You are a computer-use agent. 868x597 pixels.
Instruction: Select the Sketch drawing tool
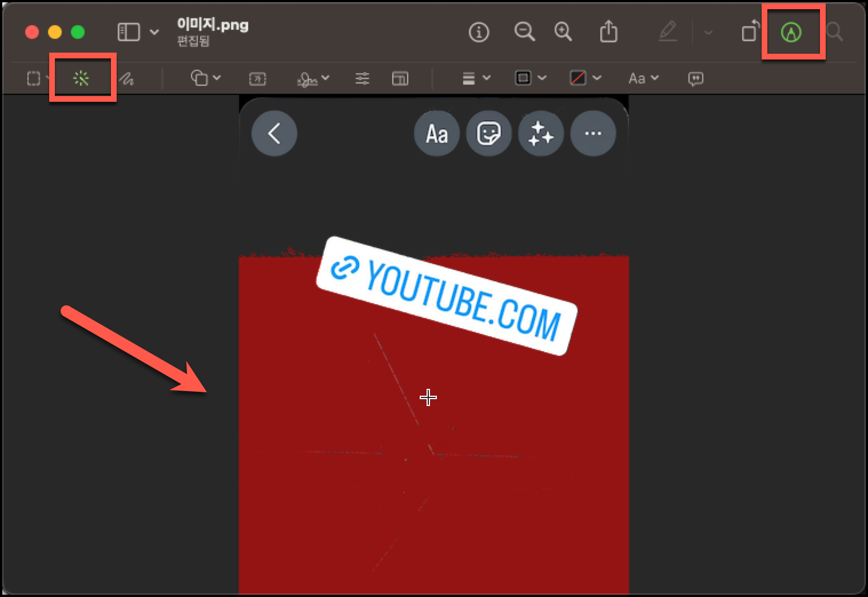(x=126, y=79)
